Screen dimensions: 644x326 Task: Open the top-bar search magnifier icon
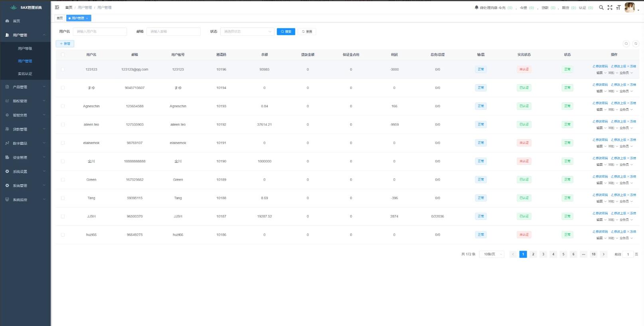(x=601, y=8)
